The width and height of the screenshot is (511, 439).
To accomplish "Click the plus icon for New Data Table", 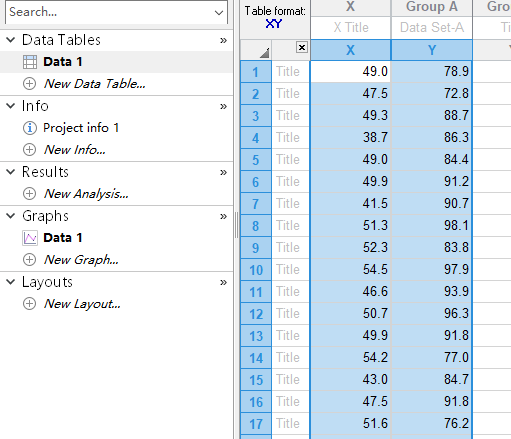I will (29, 83).
